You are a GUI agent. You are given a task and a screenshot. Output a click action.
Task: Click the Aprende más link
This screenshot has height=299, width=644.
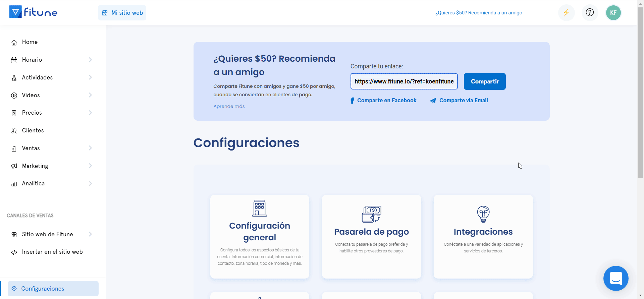229,106
